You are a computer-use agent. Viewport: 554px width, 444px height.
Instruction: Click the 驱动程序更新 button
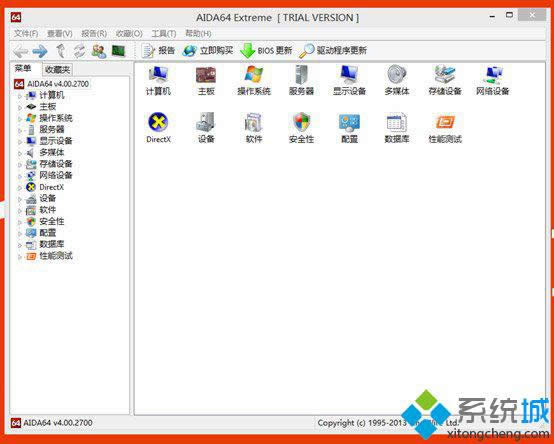tap(333, 51)
